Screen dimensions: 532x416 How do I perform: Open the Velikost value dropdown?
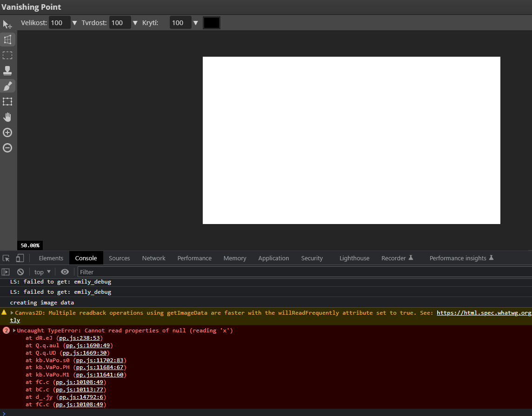[74, 22]
